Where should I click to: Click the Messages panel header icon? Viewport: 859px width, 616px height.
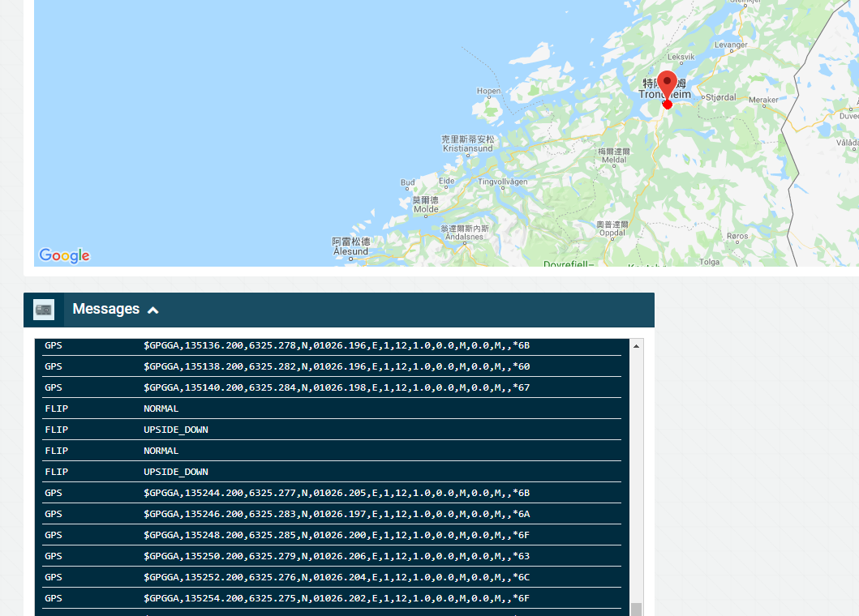pyautogui.click(x=44, y=310)
